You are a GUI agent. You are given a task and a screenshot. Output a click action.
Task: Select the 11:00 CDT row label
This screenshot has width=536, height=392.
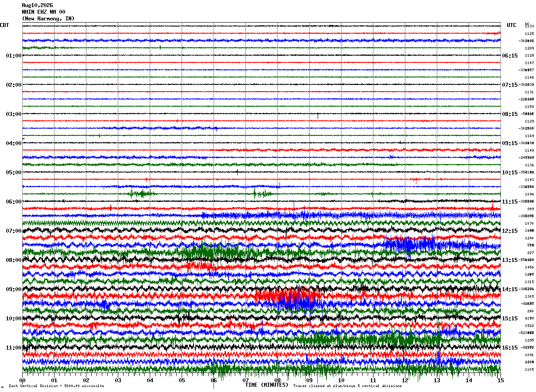click(14, 348)
